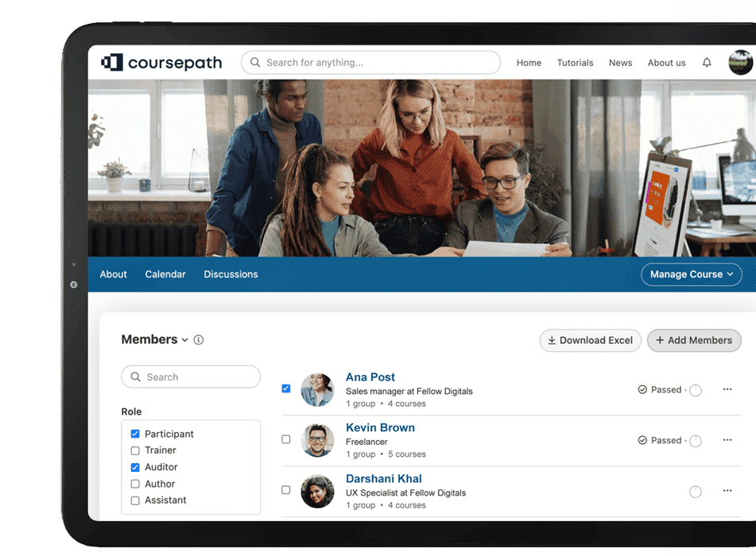
Task: Switch to the Calendar tab
Action: (165, 275)
